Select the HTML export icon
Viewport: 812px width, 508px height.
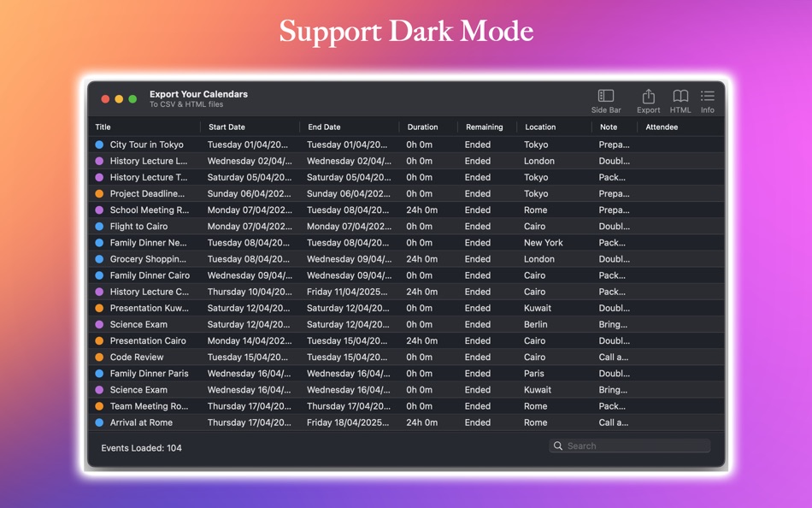680,99
